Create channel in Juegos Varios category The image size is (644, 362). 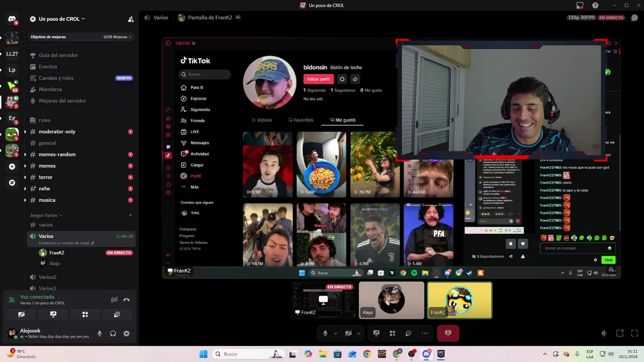130,215
